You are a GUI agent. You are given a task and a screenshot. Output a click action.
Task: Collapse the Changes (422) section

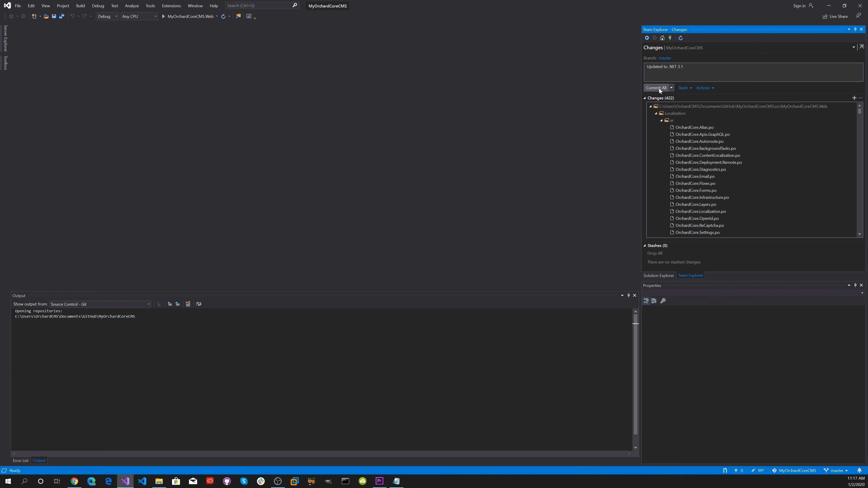point(645,98)
